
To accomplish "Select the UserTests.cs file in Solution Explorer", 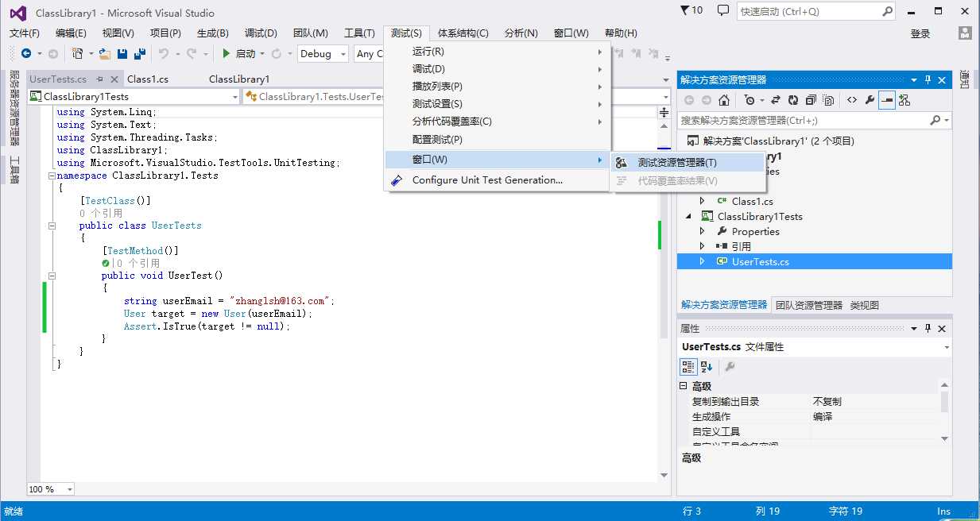I will point(760,261).
